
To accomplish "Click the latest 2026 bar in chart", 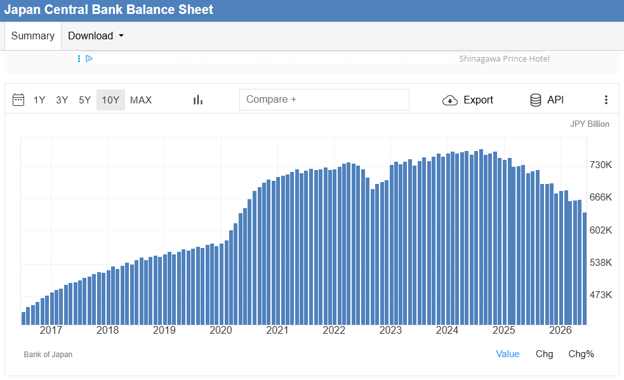I will pos(585,269).
